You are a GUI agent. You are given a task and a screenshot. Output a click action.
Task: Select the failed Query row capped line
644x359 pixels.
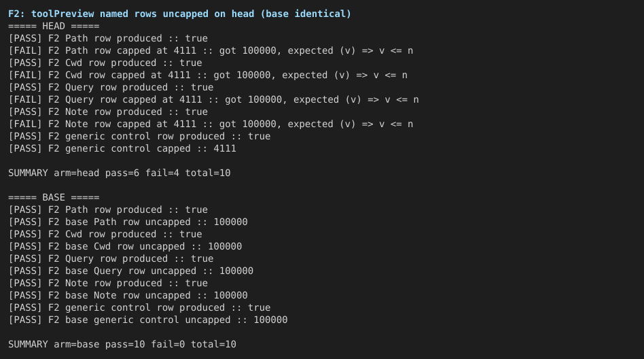tap(213, 99)
